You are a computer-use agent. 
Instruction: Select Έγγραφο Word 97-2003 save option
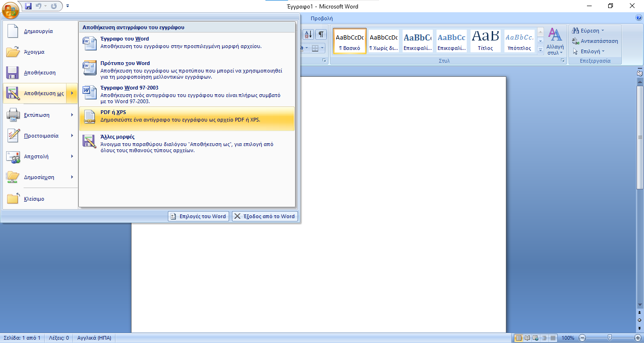click(x=187, y=95)
